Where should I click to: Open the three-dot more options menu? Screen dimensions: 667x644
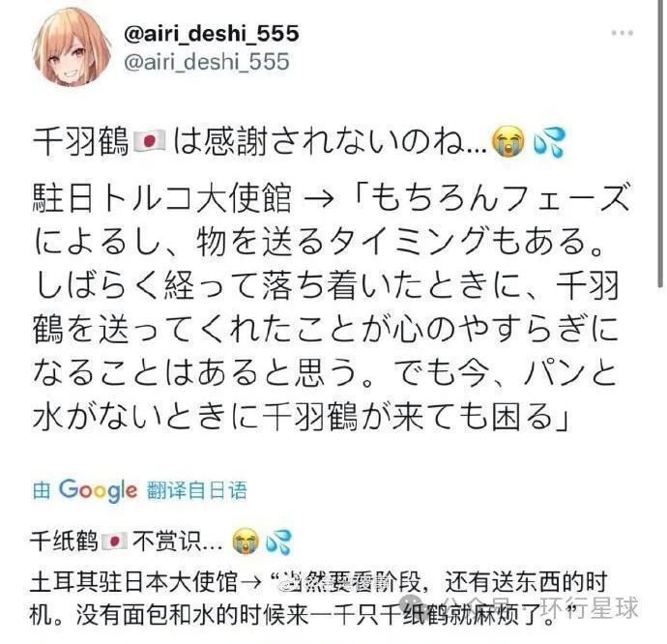tap(622, 33)
